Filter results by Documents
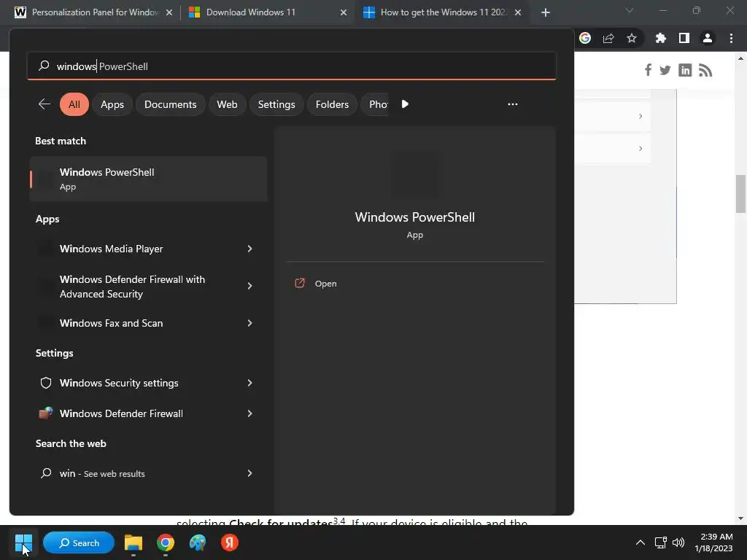 (170, 104)
